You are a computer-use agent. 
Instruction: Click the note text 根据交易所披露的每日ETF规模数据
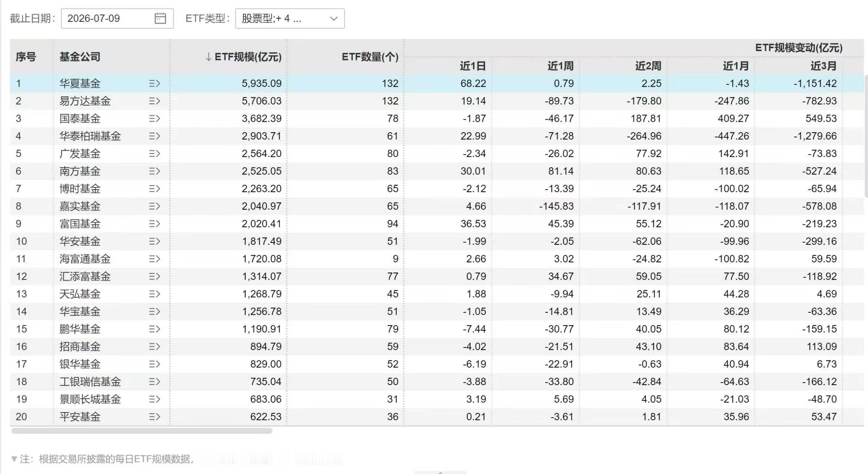[x=115, y=459]
